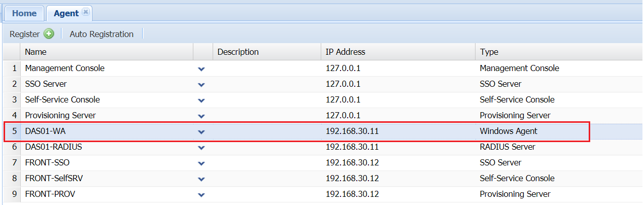
Task: Expand chevron beside Self-Service Console row
Action: coord(201,100)
